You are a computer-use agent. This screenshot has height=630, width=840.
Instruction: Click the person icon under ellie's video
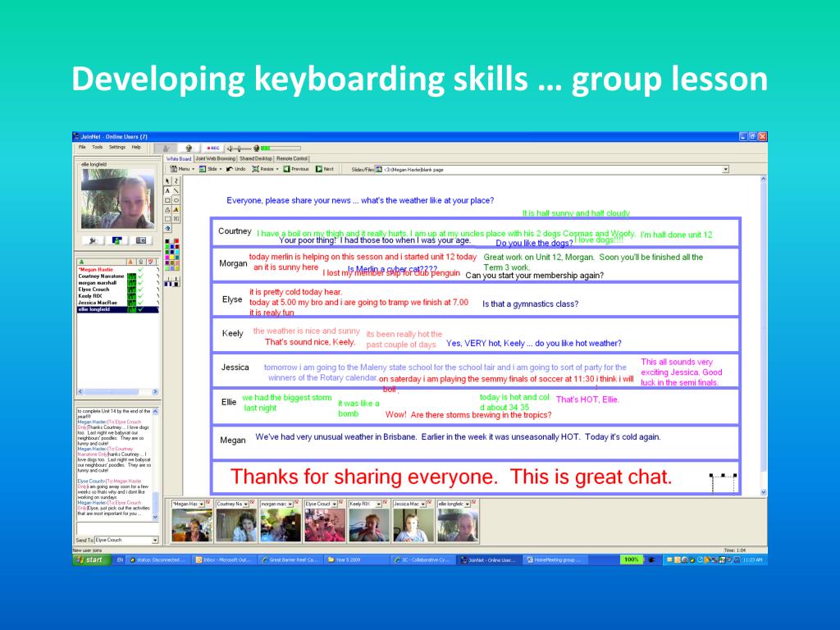point(116,240)
